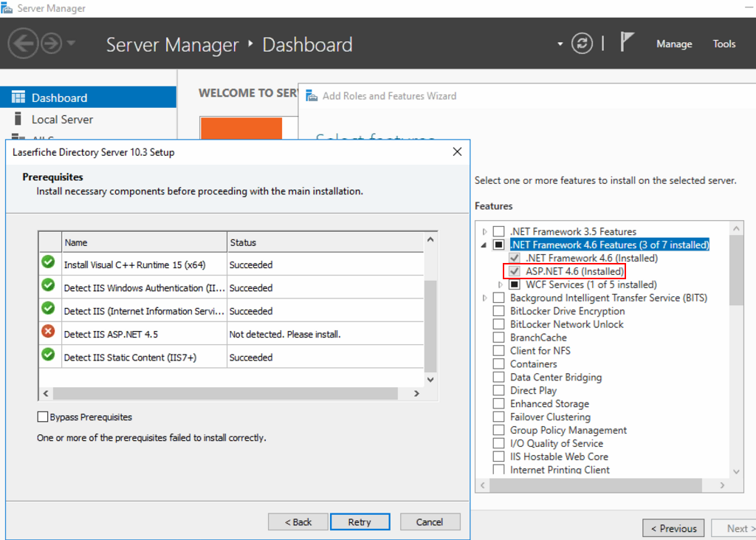Collapse .NET Framework 4.6 Features node
This screenshot has height=540, width=756.
[484, 245]
